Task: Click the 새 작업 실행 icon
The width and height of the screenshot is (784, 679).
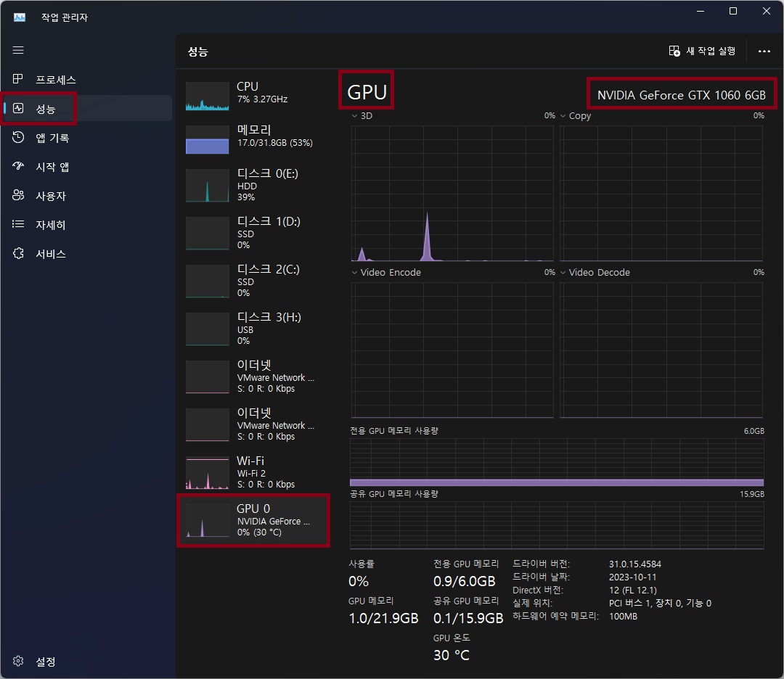Action: click(674, 51)
